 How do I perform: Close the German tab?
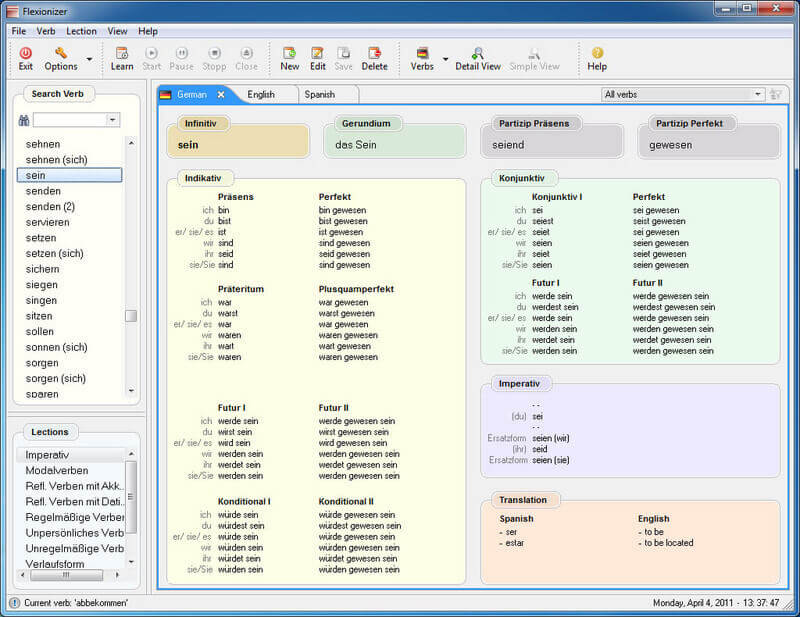[221, 95]
